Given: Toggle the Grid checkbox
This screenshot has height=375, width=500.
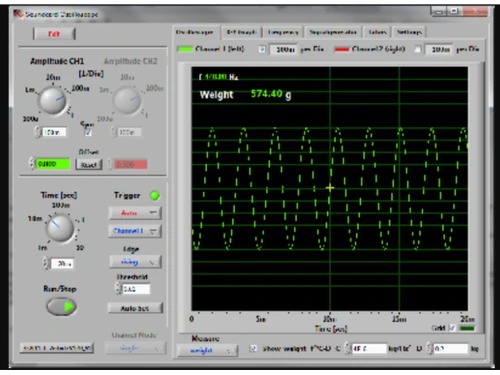Looking at the screenshot, I should [452, 328].
